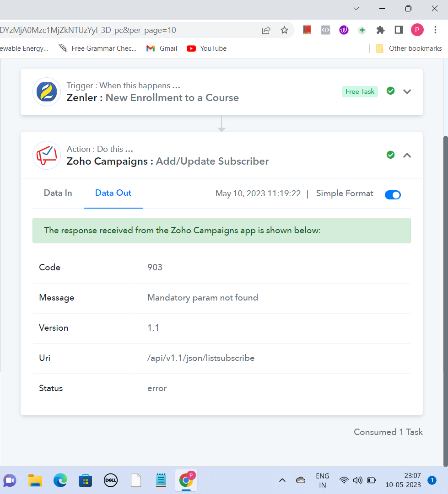Screen dimensions: 448x494
Task: Click the Free Task badge
Action: click(360, 91)
